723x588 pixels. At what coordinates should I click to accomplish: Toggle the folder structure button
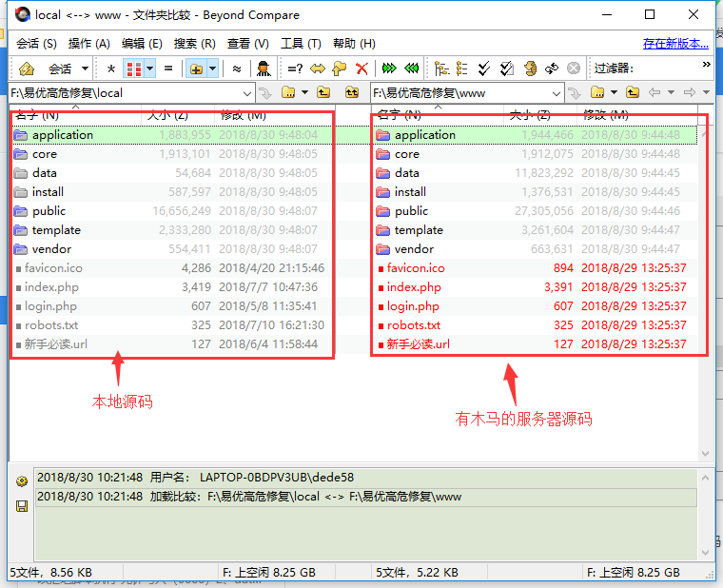point(196,69)
